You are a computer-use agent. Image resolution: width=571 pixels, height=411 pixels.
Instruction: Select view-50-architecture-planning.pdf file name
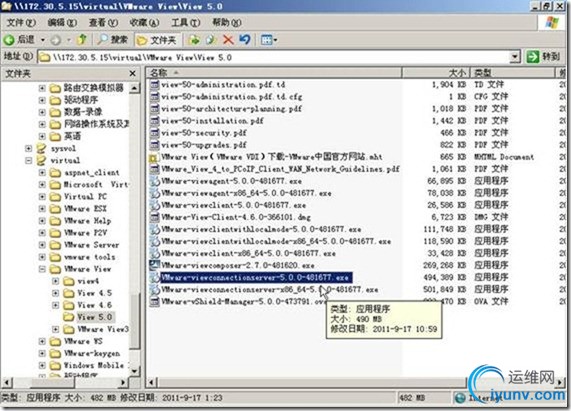[x=232, y=108]
